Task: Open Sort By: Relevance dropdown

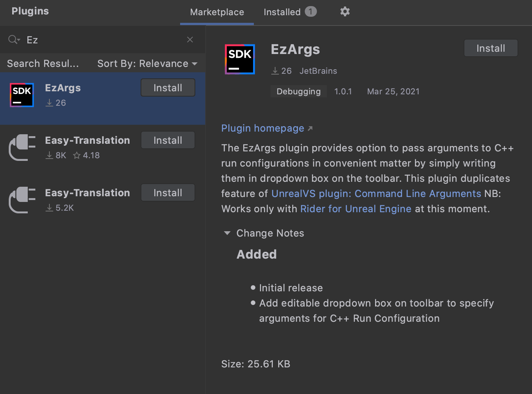Action: (x=147, y=64)
